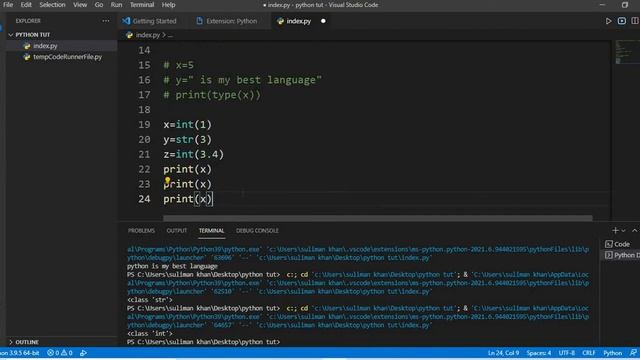The height and width of the screenshot is (360, 640).
Task: Click terminal output '<class 'str'>'
Action: click(x=149, y=300)
